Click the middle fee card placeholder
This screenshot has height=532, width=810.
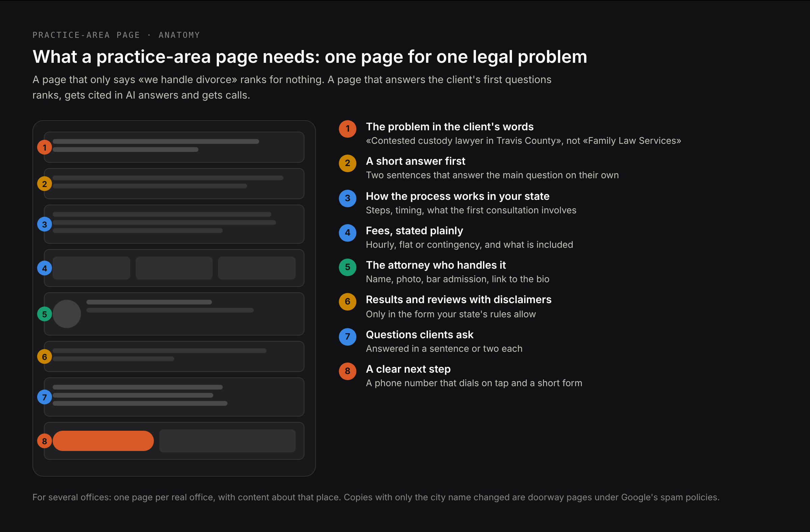click(x=174, y=268)
